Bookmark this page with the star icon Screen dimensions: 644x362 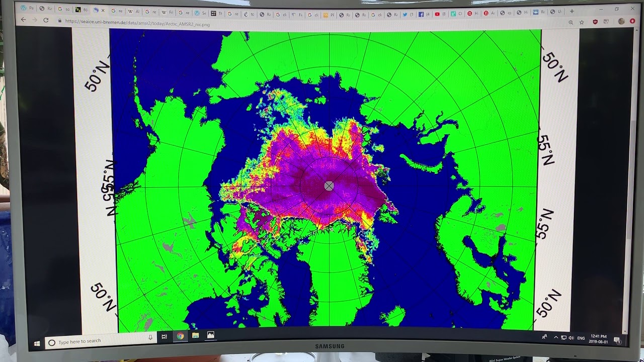582,22
